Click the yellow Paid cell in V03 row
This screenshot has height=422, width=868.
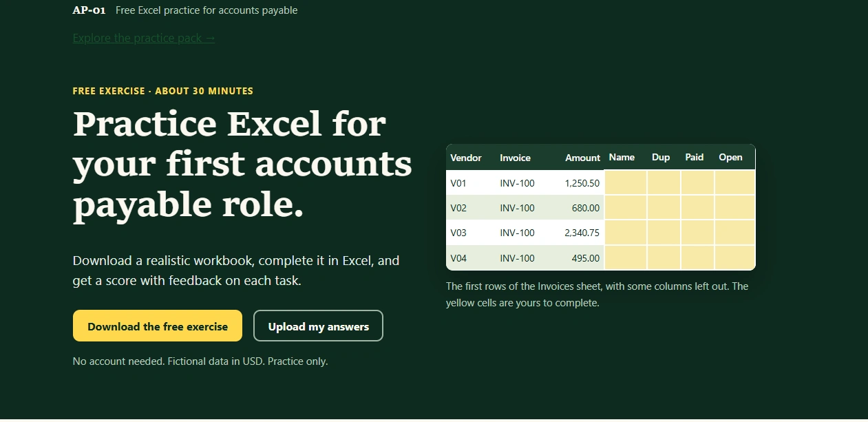click(697, 232)
